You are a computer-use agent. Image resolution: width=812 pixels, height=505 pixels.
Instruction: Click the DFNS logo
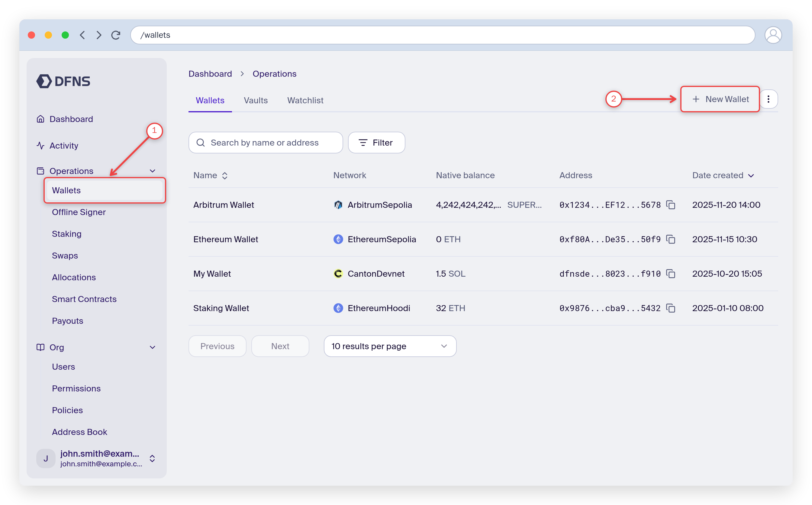(x=63, y=81)
